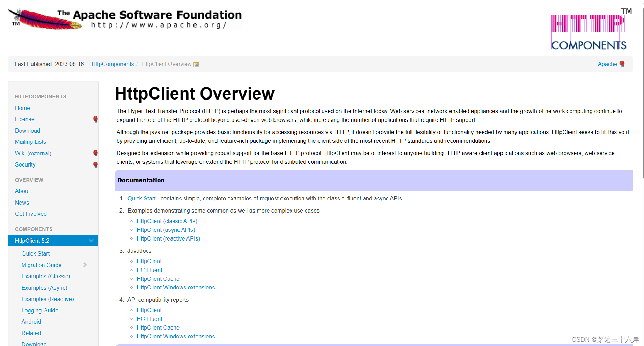The width and height of the screenshot is (644, 346).
Task: Click the external link icon beside License
Action: [95, 119]
